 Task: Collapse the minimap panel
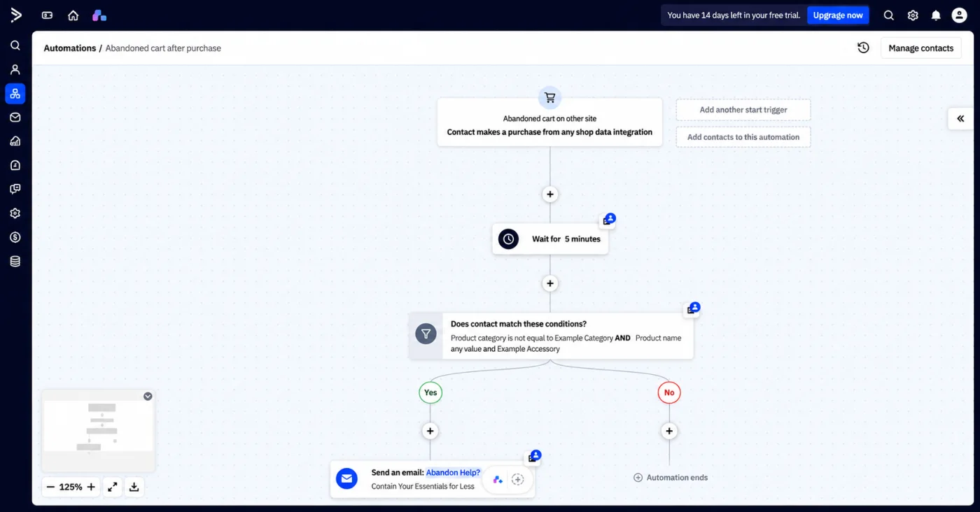148,396
